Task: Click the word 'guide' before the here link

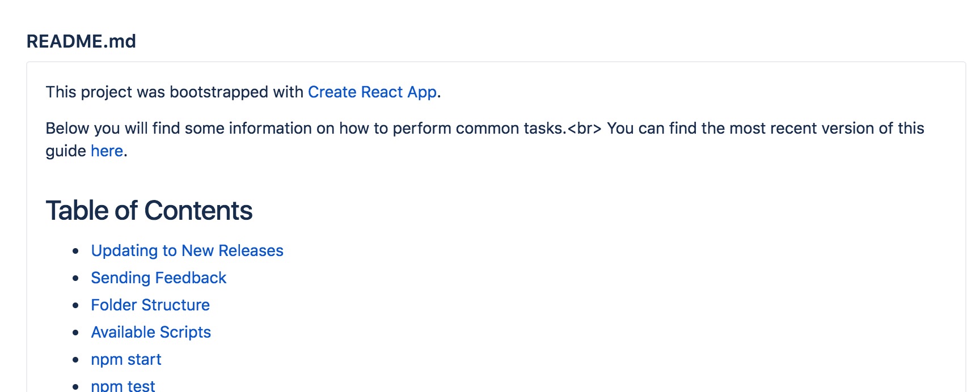Action: click(x=66, y=151)
